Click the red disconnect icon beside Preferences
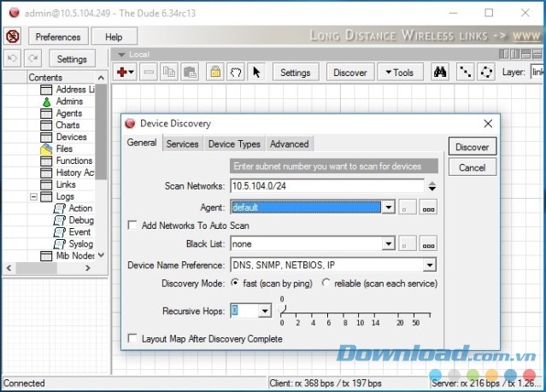546x392 pixels. (x=13, y=37)
